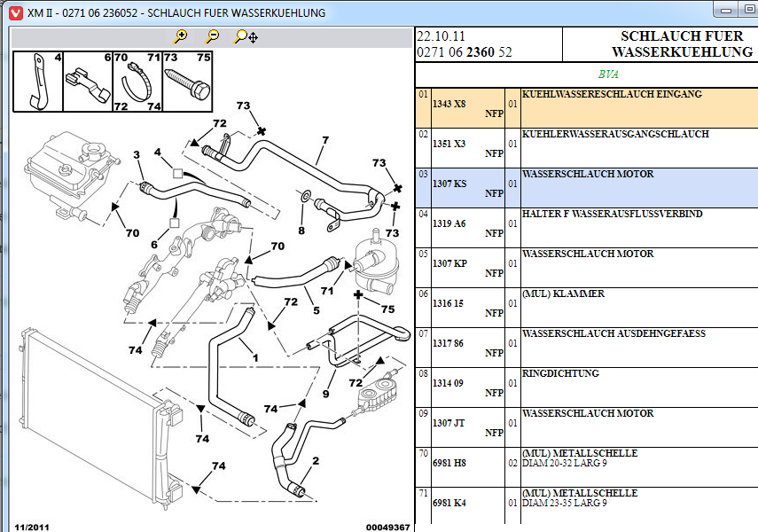Click the header code 0271 06 2360 52
The height and width of the screenshot is (532, 758).
464,52
